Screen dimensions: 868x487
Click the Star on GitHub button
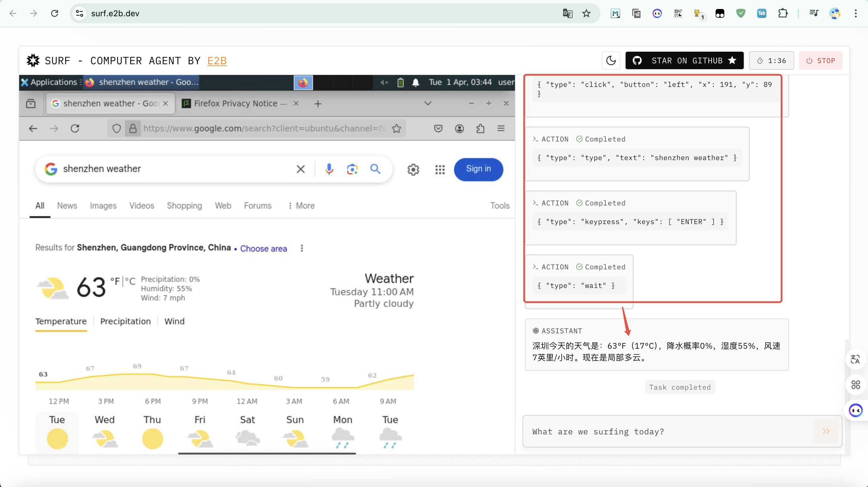pyautogui.click(x=684, y=61)
